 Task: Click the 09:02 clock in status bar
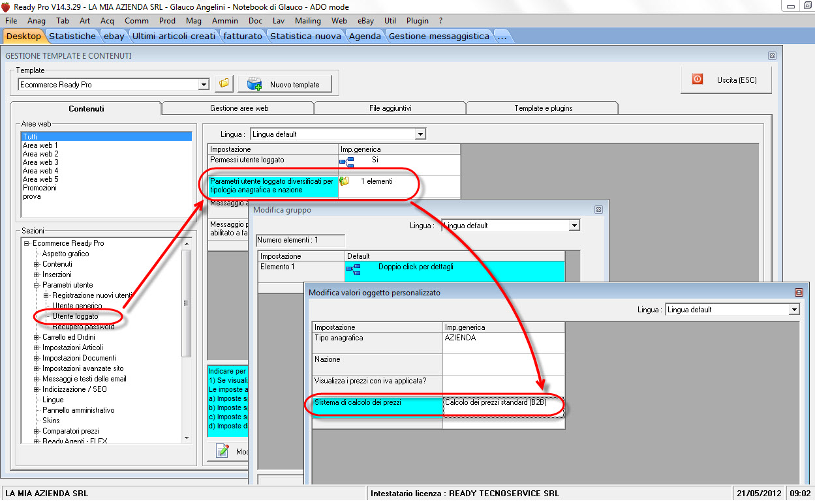(800, 494)
